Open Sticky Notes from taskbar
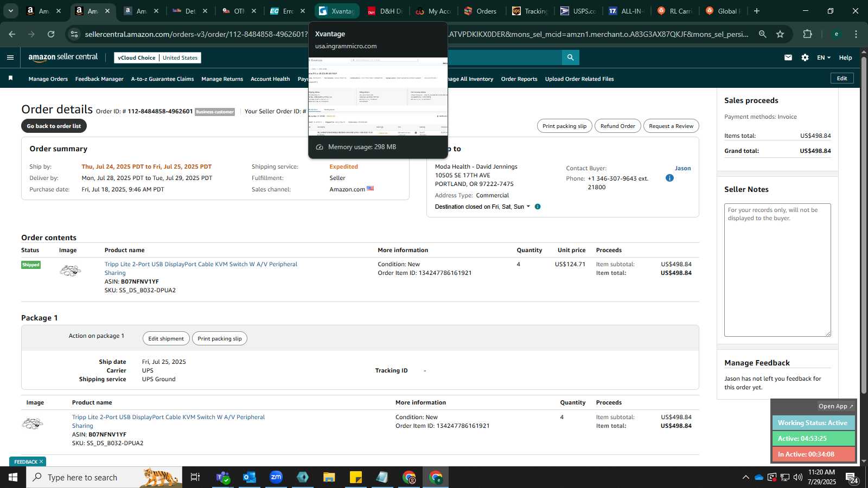This screenshot has height=488, width=868. pyautogui.click(x=356, y=477)
